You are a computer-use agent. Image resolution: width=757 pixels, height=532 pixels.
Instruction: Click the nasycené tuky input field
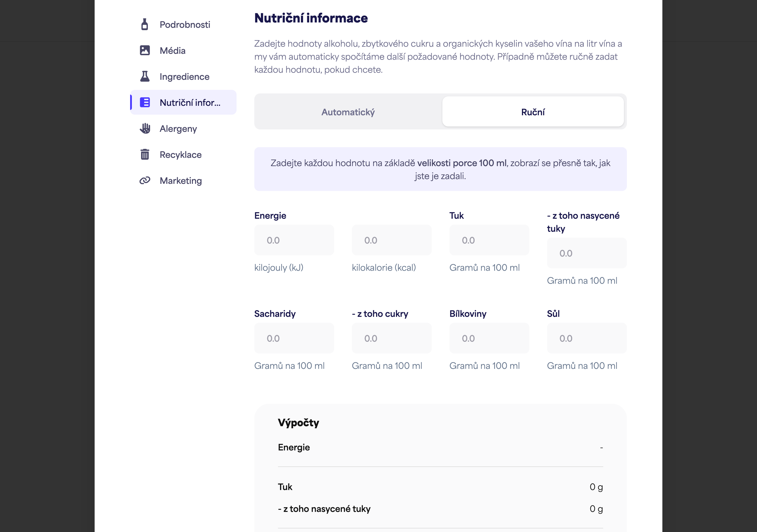pos(587,253)
